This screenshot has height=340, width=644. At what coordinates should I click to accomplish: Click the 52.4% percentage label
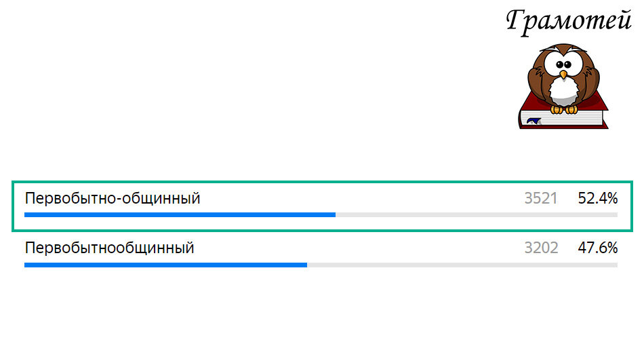[598, 199]
